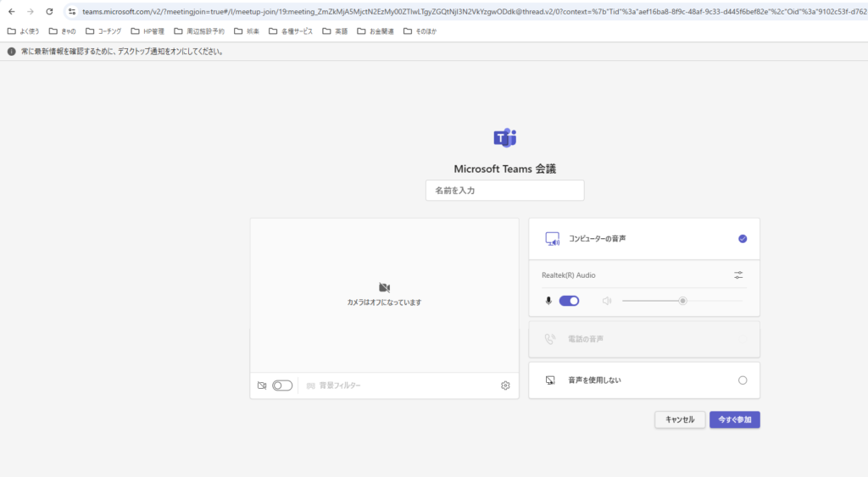Click the background filter icon
Image resolution: width=868 pixels, height=477 pixels.
[310, 385]
